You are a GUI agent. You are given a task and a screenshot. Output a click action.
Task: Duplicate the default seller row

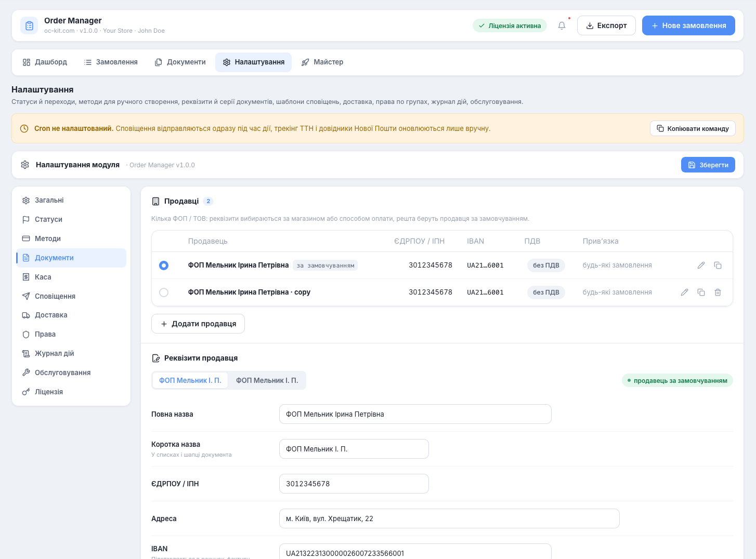[718, 265]
